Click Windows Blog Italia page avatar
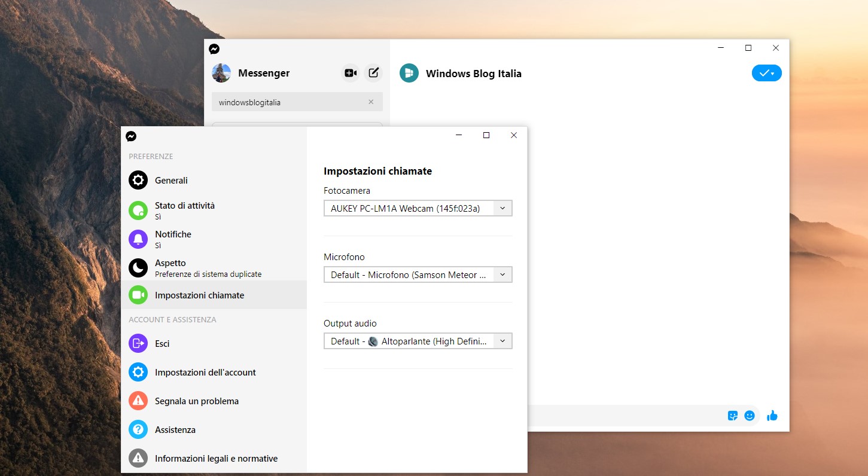This screenshot has height=476, width=868. pos(409,73)
